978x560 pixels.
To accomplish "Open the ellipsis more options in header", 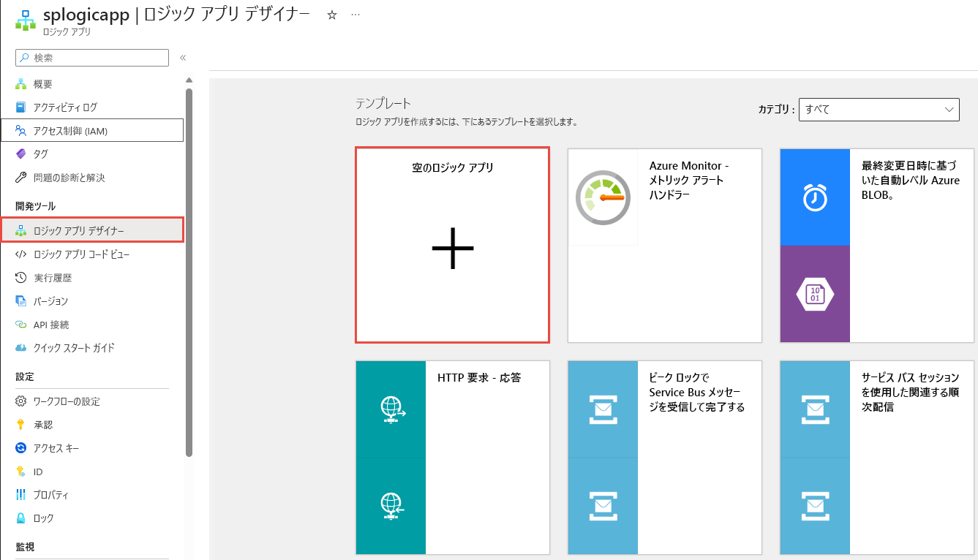I will pos(356,15).
